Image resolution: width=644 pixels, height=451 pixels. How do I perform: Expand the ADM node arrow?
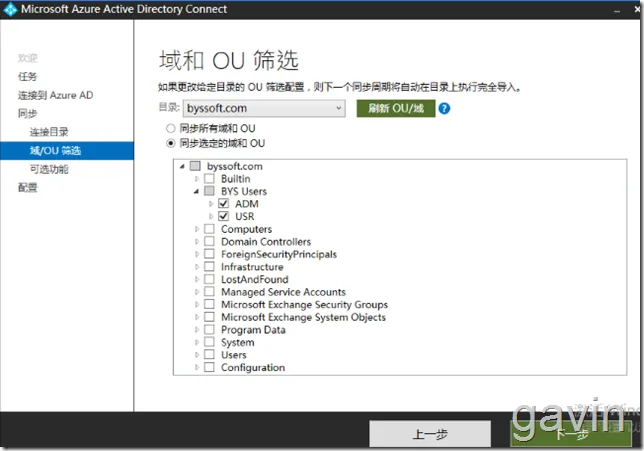pos(211,204)
